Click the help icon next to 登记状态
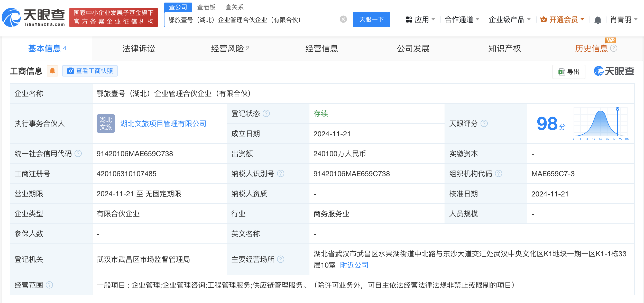Viewport: 644px width, 303px height. [266, 113]
